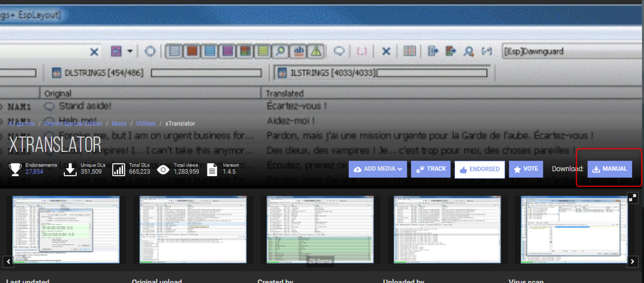Click the Total views eye icon
The width and height of the screenshot is (644, 283).
164,169
